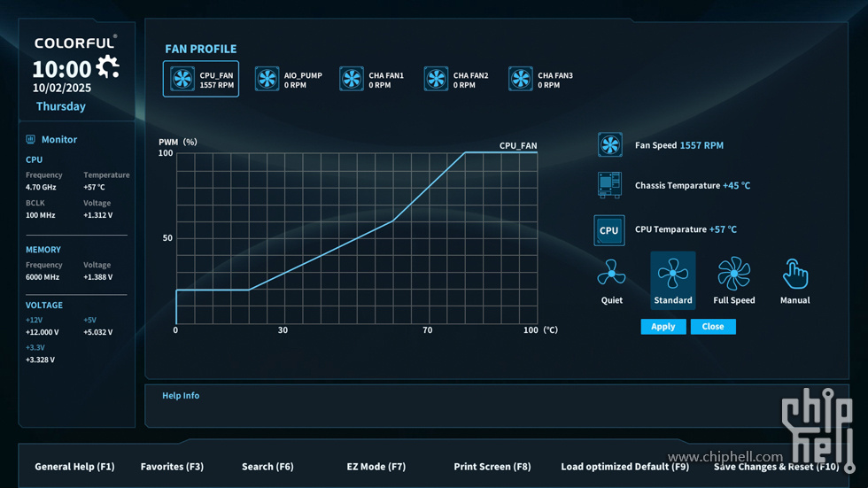The width and height of the screenshot is (868, 488).
Task: Choose the CHA FAN1 fan icon
Action: pyautogui.click(x=352, y=79)
